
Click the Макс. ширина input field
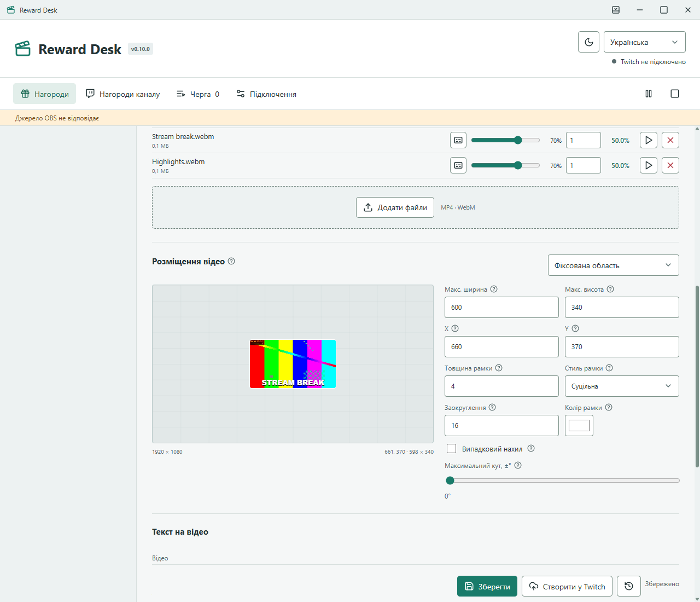coord(501,307)
